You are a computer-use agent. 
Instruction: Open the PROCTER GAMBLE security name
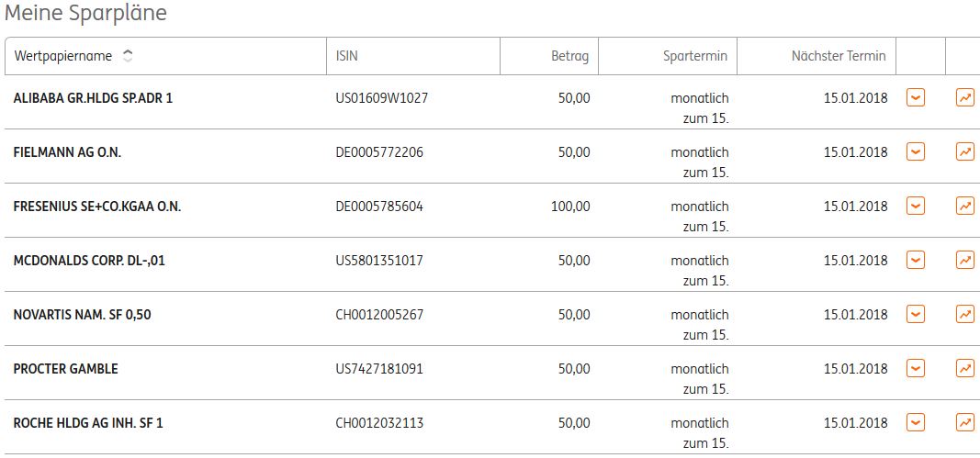coord(66,369)
